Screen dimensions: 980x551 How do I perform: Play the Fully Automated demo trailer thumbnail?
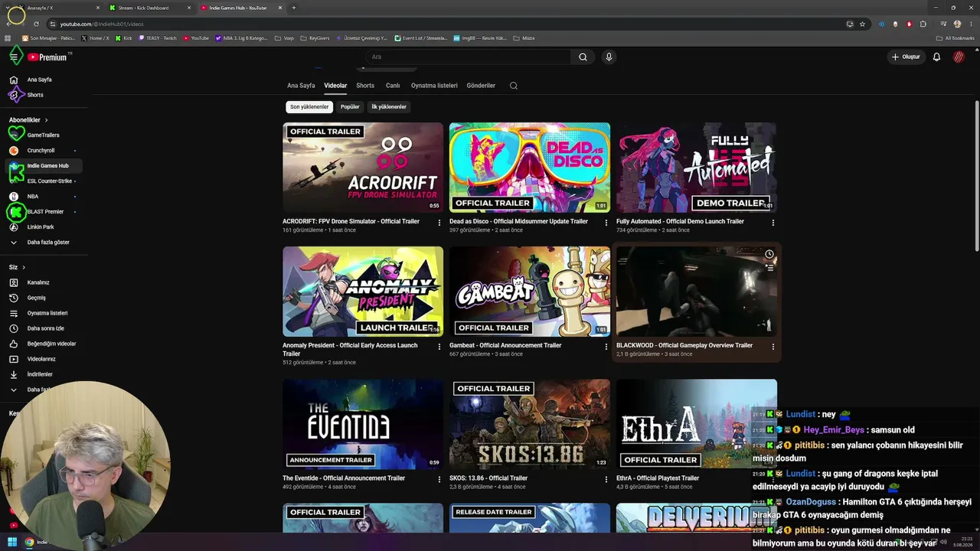click(x=697, y=168)
